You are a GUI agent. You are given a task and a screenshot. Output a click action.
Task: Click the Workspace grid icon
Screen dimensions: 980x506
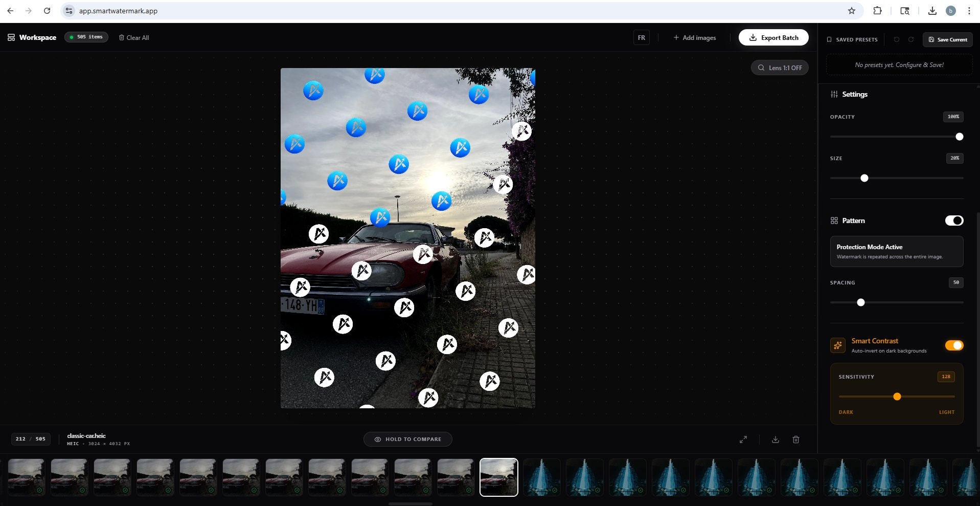(x=11, y=37)
